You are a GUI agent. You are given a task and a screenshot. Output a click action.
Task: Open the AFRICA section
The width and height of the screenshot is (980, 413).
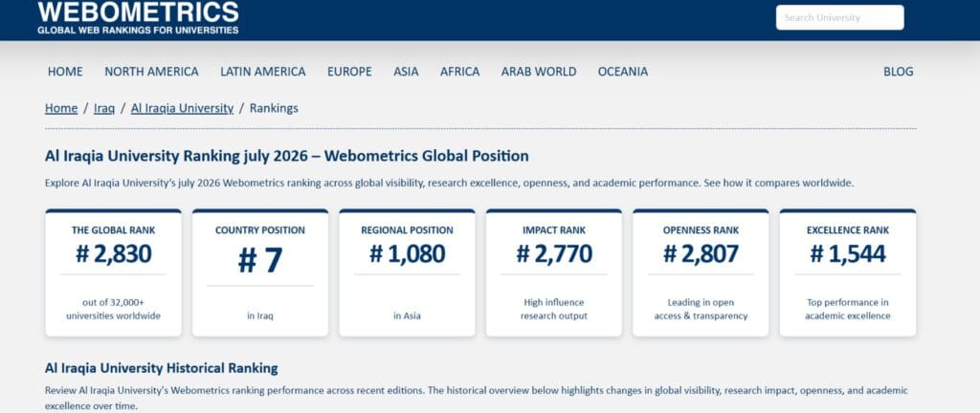pos(460,72)
